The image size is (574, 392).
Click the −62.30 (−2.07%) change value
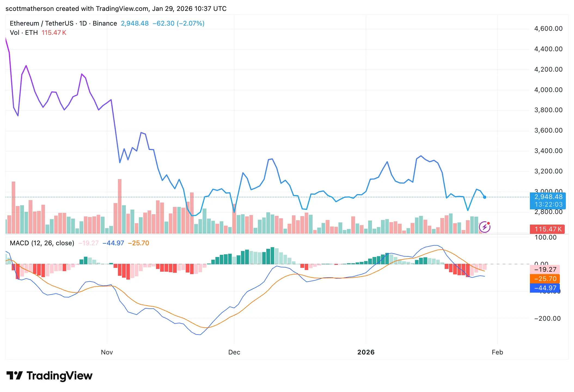point(178,23)
